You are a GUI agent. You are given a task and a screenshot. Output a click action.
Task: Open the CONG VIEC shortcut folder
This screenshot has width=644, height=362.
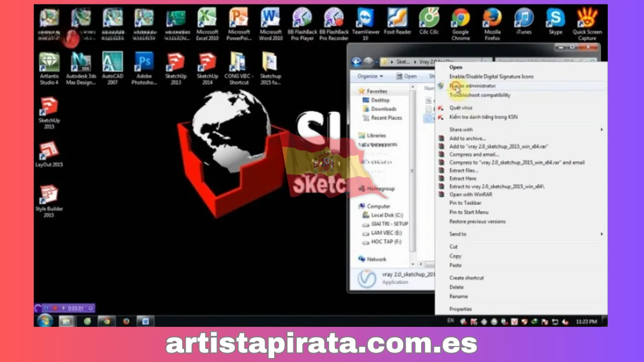click(238, 68)
